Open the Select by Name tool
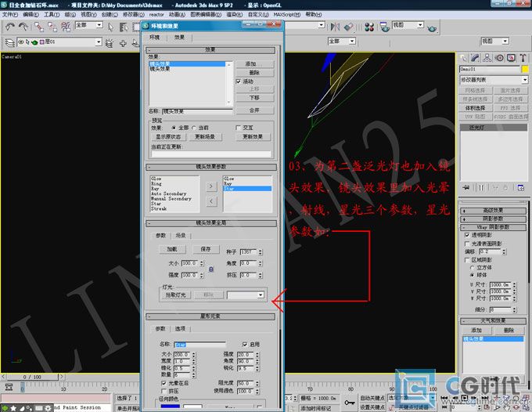The image size is (532, 412). pyautogui.click(x=124, y=27)
